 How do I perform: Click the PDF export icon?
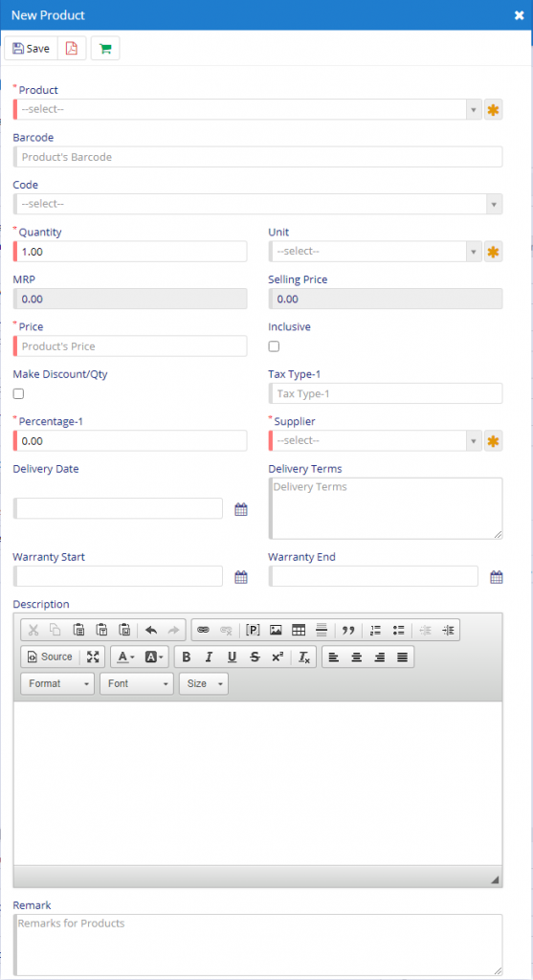72,48
